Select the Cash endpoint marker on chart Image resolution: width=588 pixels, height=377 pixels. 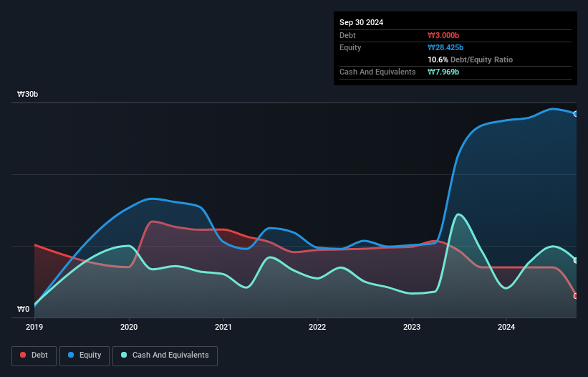click(576, 260)
